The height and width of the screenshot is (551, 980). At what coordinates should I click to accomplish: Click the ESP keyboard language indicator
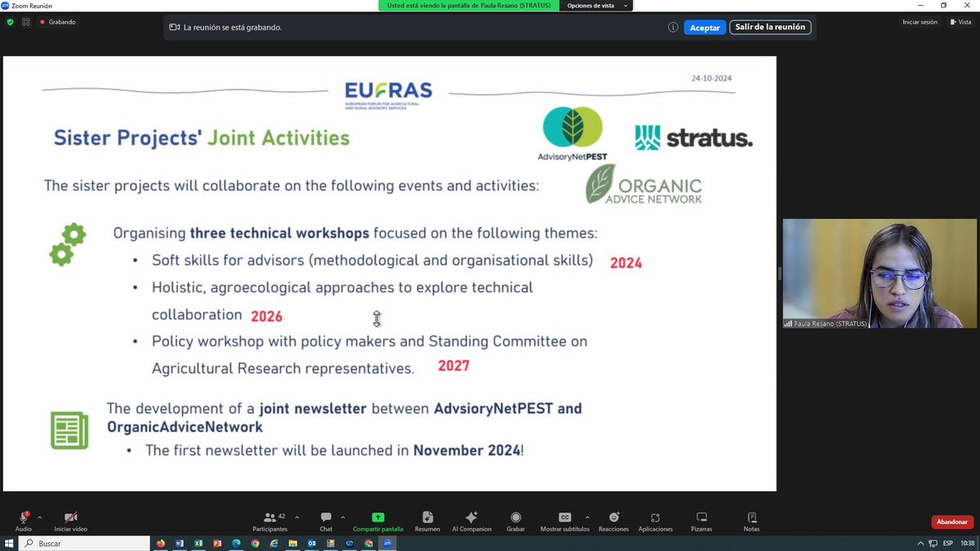(x=947, y=543)
